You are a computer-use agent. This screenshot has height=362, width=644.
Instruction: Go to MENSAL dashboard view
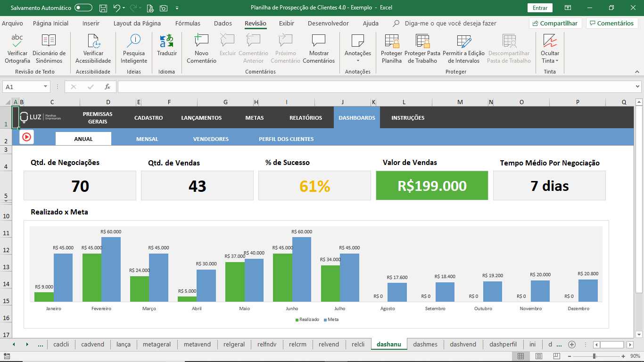(x=147, y=139)
